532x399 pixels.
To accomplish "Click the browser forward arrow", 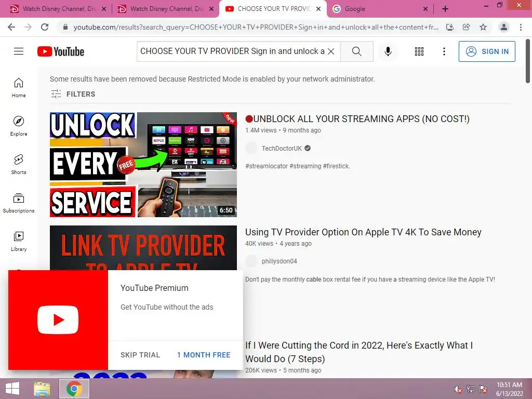I will point(28,27).
